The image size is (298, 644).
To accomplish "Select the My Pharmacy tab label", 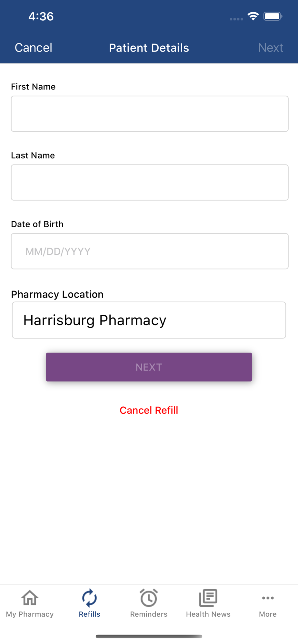I will tap(30, 614).
